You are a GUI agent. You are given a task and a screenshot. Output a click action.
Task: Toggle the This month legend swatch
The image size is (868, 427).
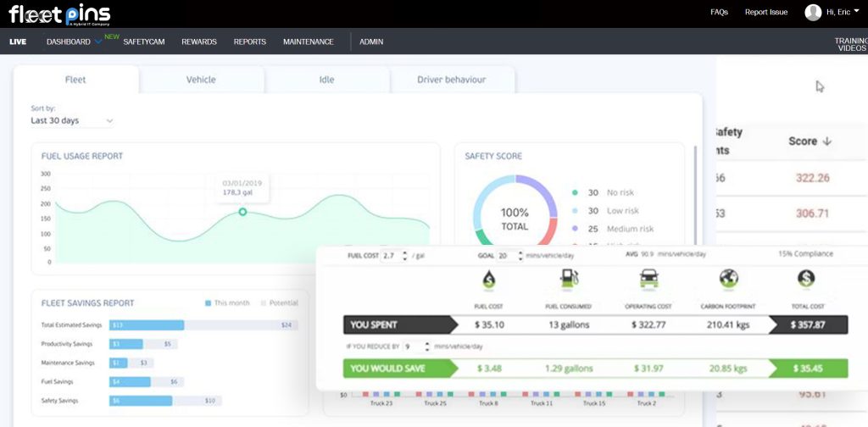(209, 303)
